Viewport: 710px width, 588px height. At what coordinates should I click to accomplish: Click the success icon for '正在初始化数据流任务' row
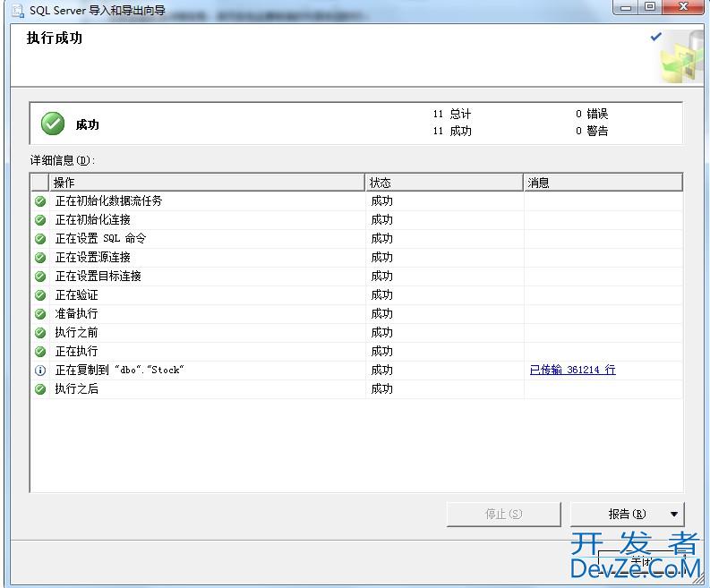click(40, 201)
